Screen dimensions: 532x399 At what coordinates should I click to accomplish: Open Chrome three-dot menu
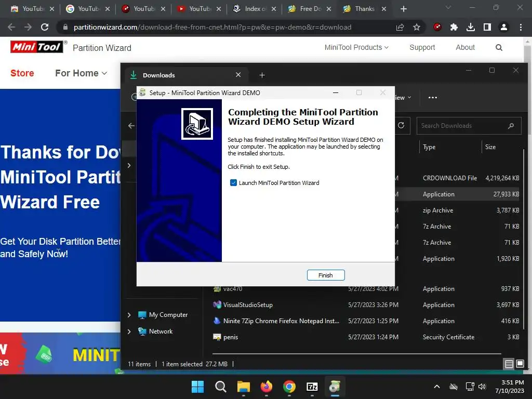[x=521, y=27]
